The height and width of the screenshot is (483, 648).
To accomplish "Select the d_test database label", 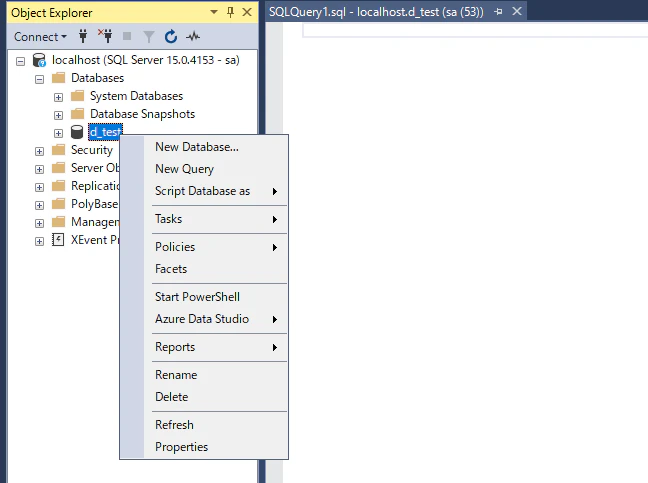I will tap(105, 132).
